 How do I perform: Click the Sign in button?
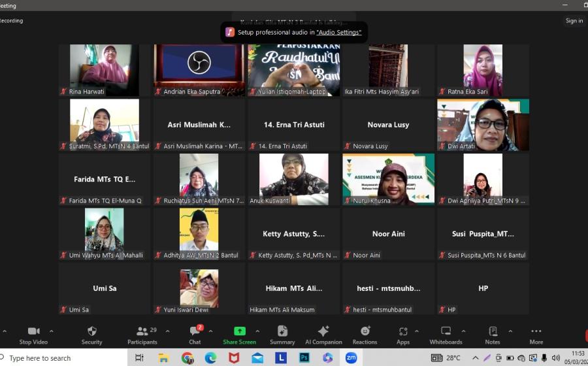[x=574, y=21]
